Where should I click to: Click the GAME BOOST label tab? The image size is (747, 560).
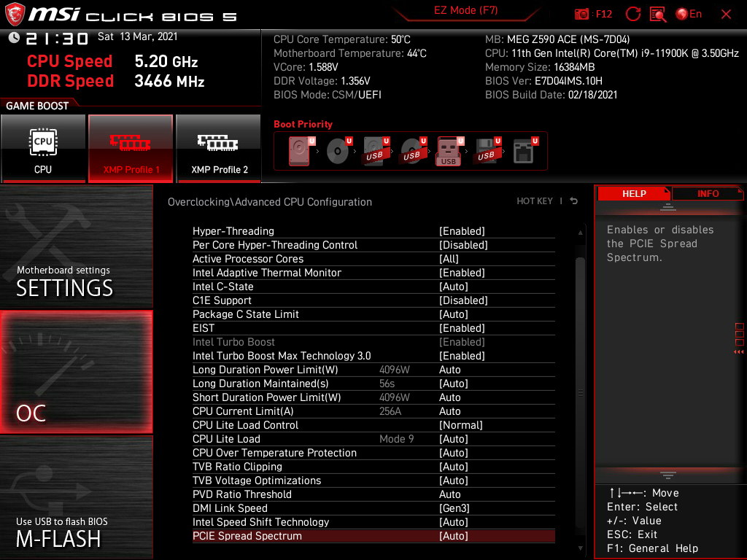tap(37, 106)
